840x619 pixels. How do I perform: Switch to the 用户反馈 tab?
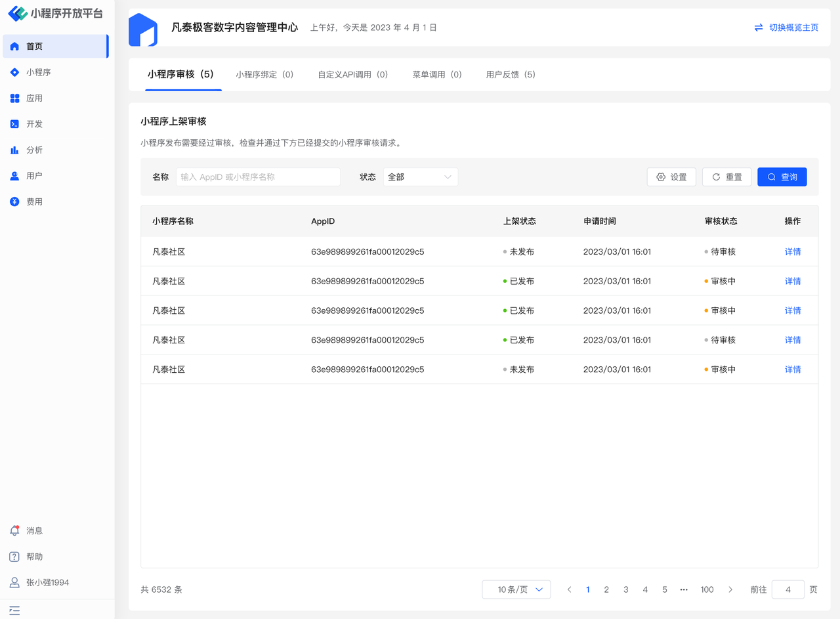[511, 75]
